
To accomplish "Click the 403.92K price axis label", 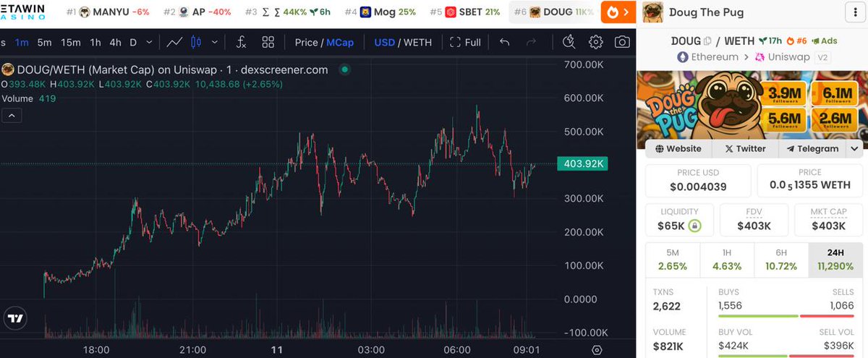I will point(582,163).
